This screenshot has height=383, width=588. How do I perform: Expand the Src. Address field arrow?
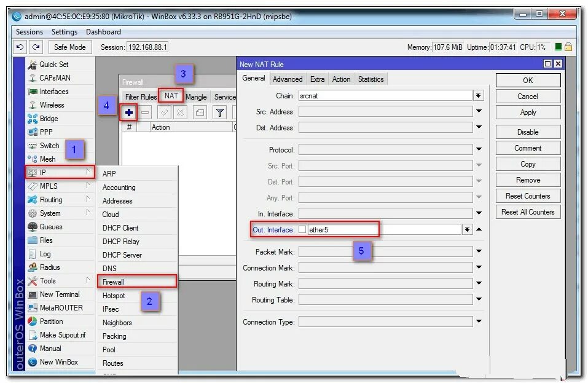pos(479,111)
